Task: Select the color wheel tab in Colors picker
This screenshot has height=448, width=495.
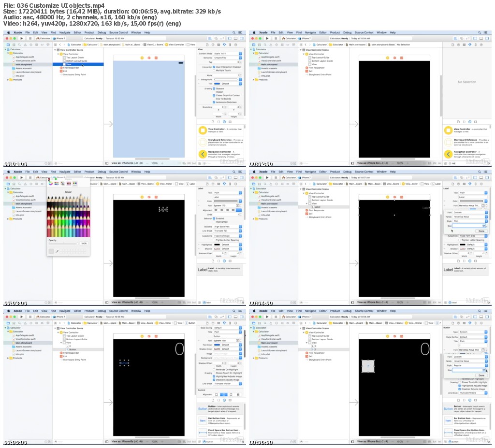Action: (x=50, y=183)
